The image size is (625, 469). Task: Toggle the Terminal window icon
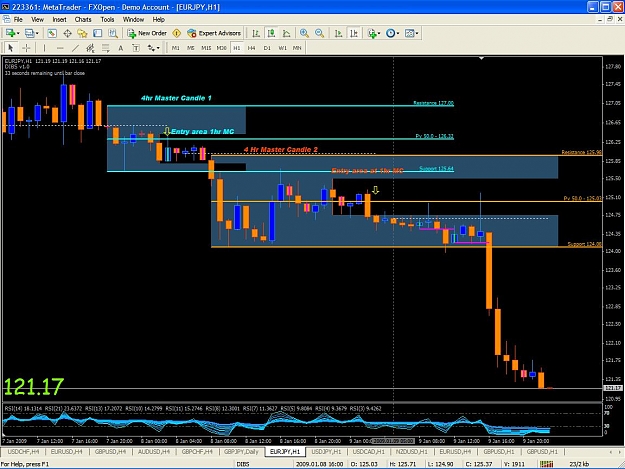[x=98, y=33]
